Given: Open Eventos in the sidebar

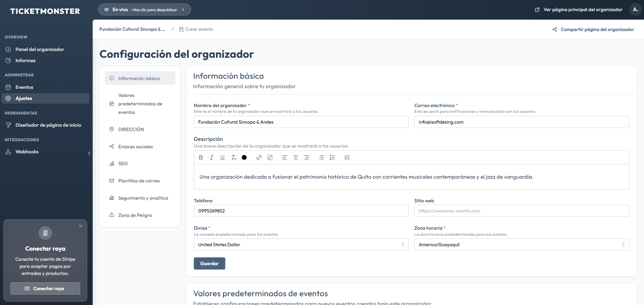Looking at the screenshot, I should pyautogui.click(x=45, y=87).
